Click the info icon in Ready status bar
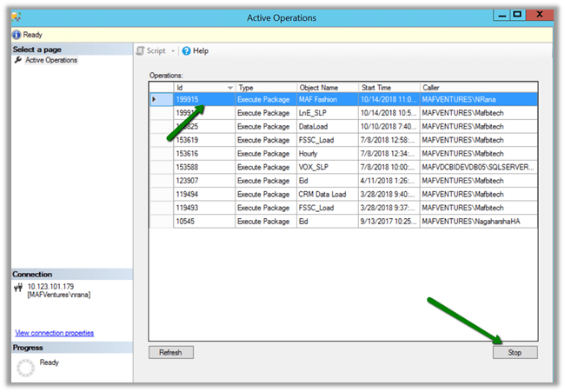The width and height of the screenshot is (565, 392). click(17, 35)
